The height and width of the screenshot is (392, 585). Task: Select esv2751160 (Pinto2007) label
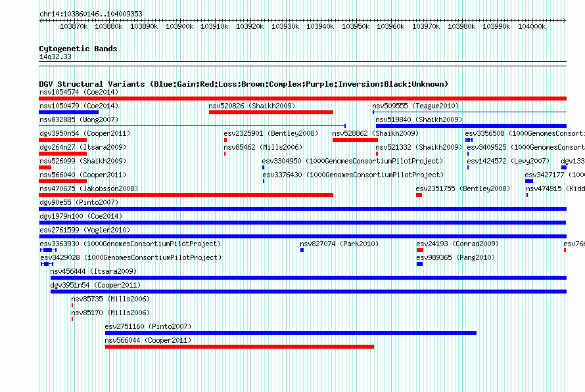click(148, 326)
